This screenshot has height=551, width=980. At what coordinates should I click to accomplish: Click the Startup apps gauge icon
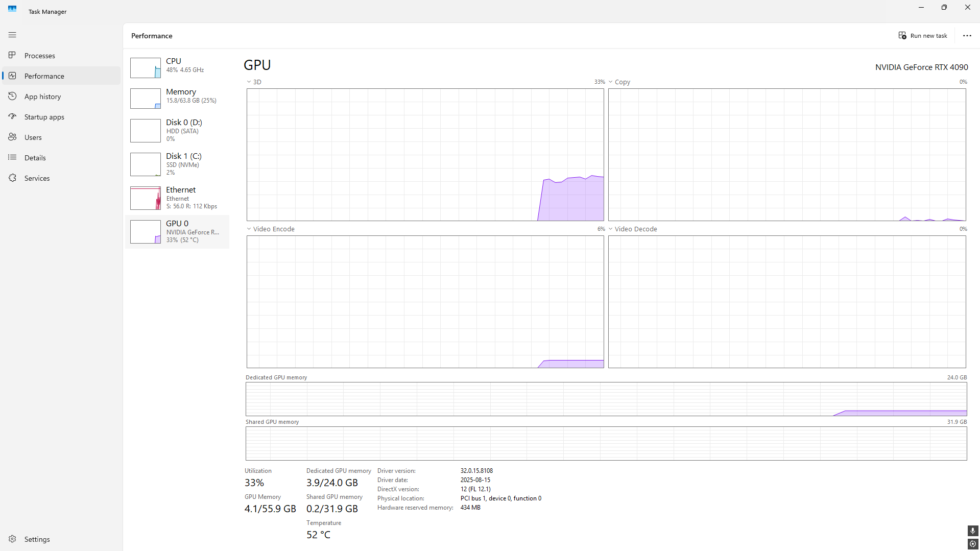click(x=12, y=116)
